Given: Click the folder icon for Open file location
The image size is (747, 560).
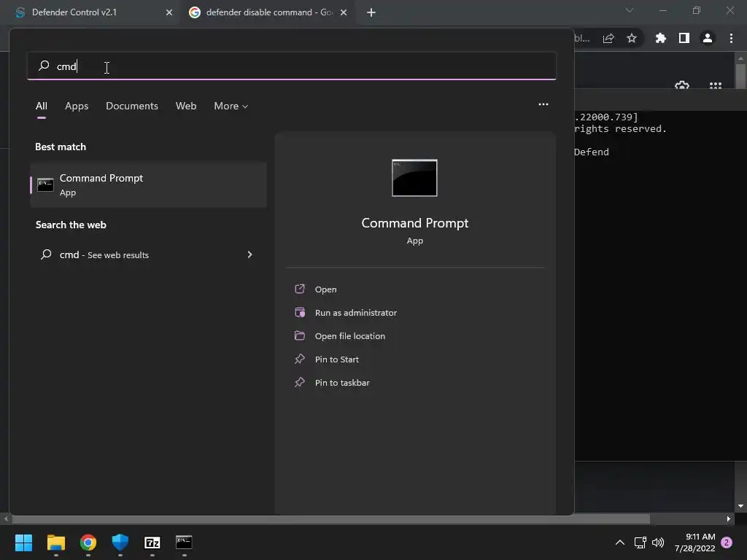Looking at the screenshot, I should [x=300, y=335].
